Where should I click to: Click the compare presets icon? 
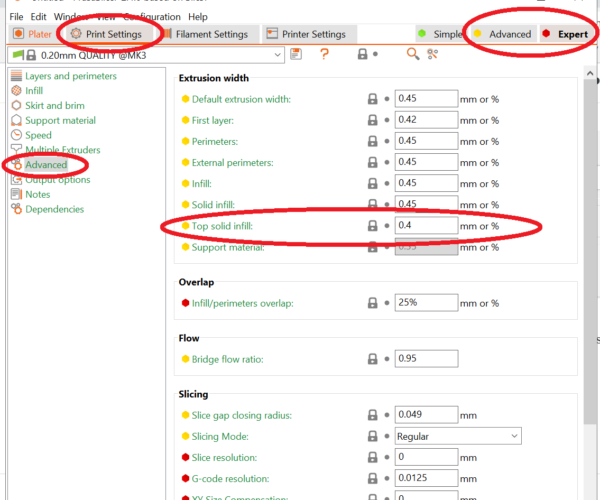tap(432, 54)
